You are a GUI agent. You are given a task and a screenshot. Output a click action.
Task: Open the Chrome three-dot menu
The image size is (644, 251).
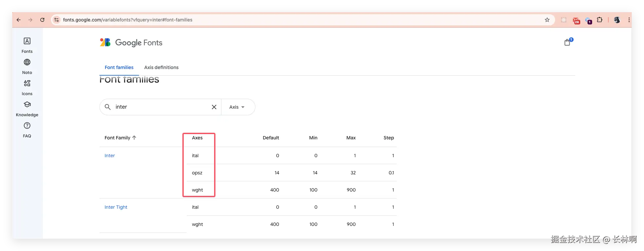629,20
